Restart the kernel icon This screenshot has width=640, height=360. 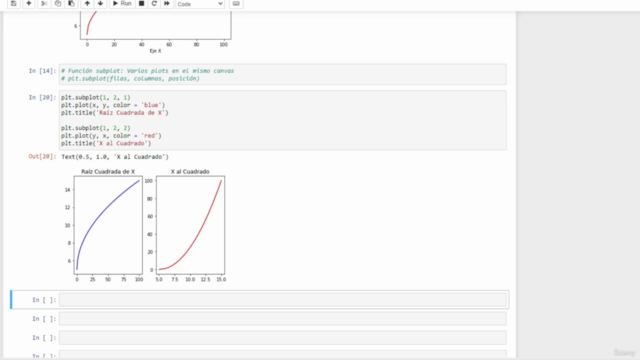154,4
